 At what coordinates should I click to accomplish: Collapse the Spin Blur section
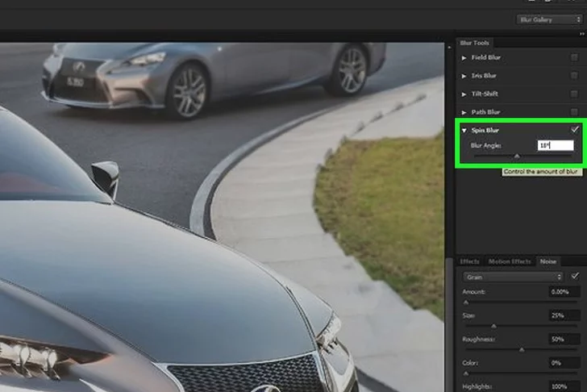point(464,130)
